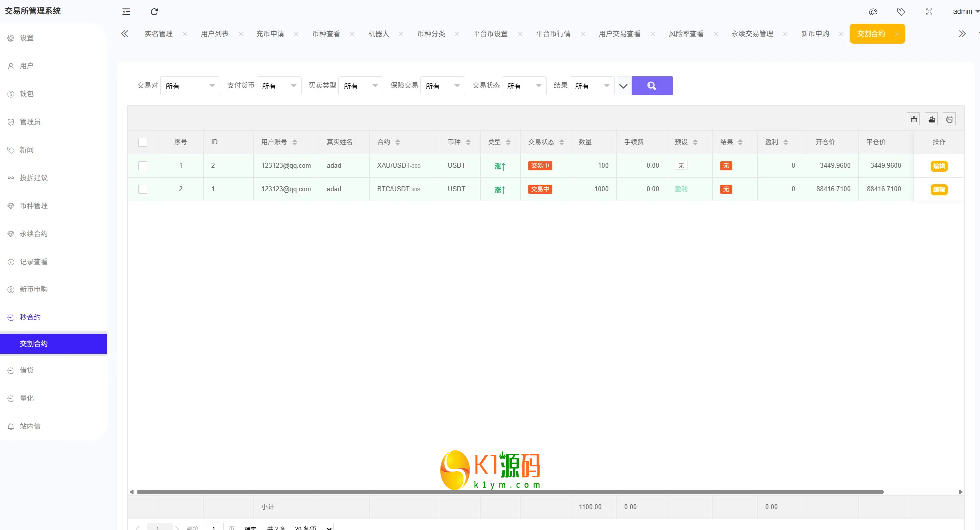The image size is (980, 530).
Task: Select 交割合约 in the sidebar
Action: click(53, 344)
